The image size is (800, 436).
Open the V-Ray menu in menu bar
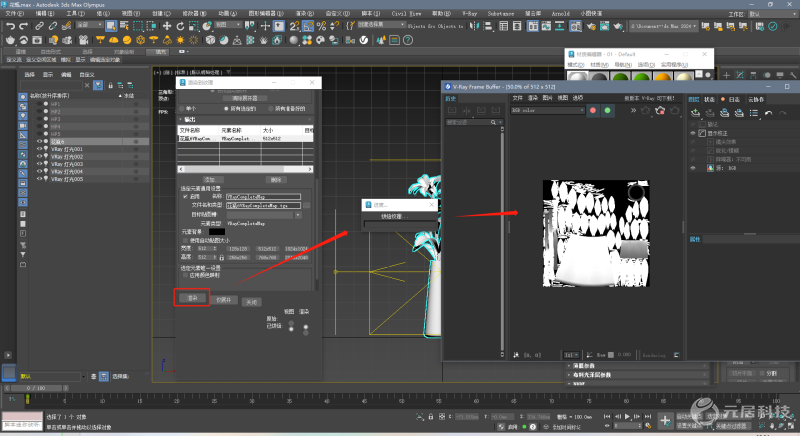(x=469, y=13)
